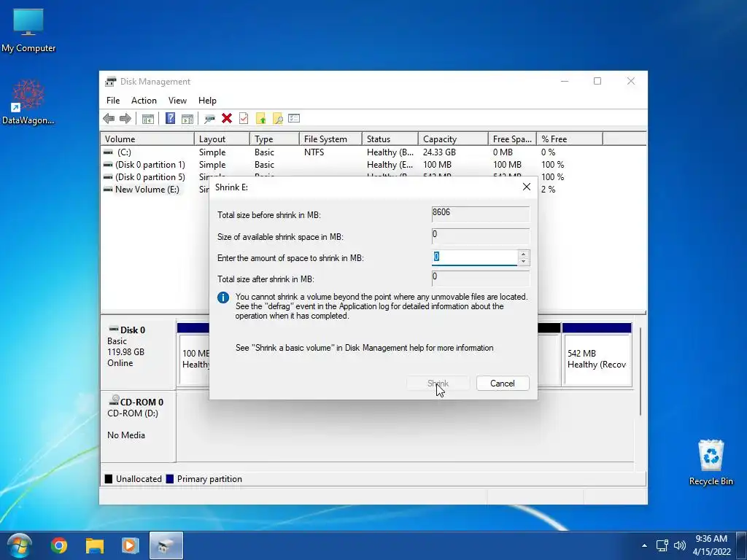Open the Help menu
The height and width of the screenshot is (560, 747).
pyautogui.click(x=207, y=101)
